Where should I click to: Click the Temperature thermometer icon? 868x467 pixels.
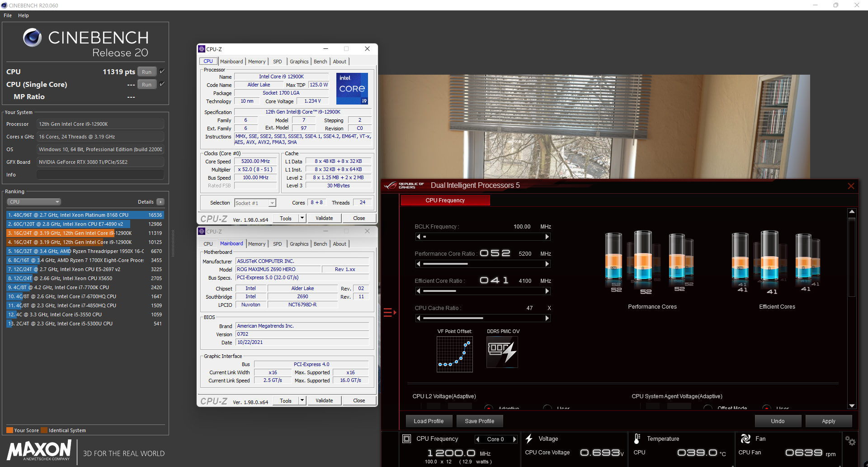(637, 438)
